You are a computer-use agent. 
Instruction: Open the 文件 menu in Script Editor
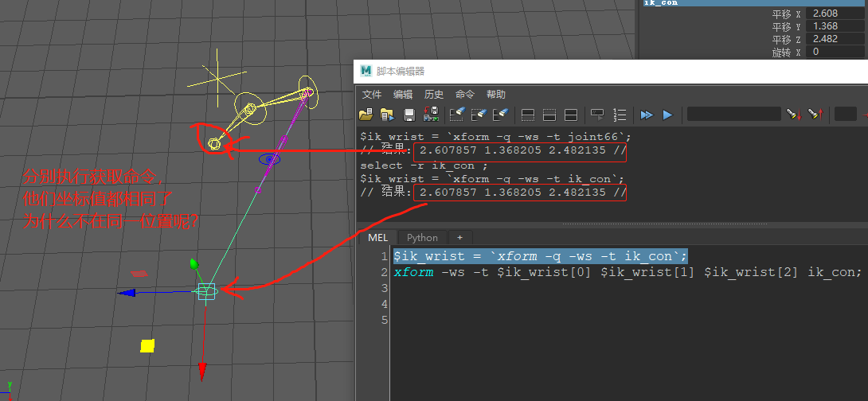point(372,95)
